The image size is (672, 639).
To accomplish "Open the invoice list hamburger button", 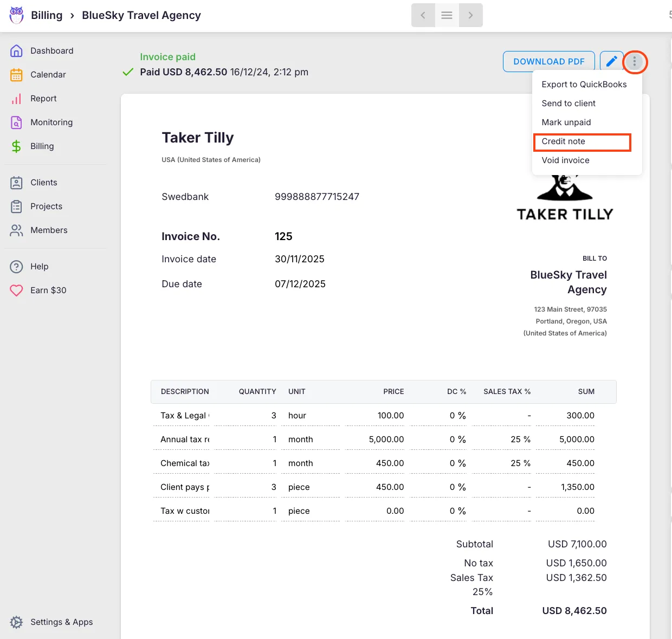I will coord(447,15).
